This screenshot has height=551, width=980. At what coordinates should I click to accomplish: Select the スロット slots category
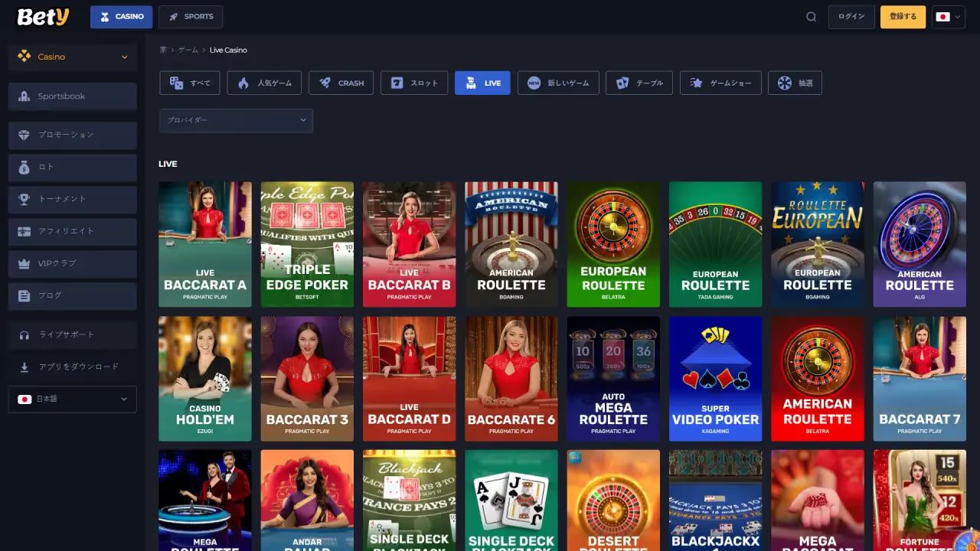(x=414, y=83)
